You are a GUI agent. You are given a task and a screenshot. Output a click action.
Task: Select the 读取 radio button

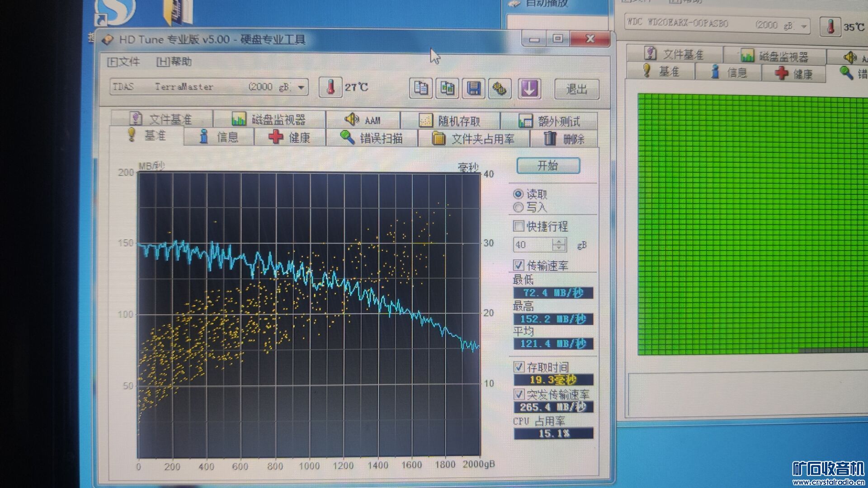point(518,194)
